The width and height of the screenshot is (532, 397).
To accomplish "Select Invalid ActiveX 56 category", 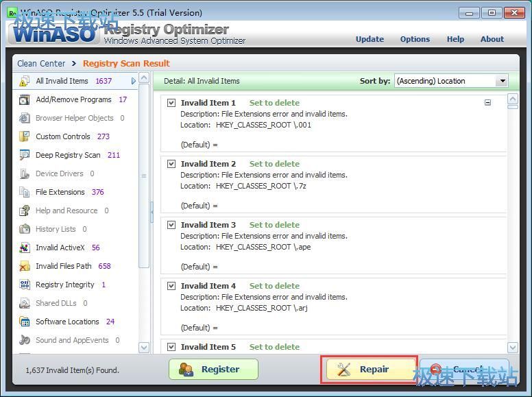I will 75,248.
